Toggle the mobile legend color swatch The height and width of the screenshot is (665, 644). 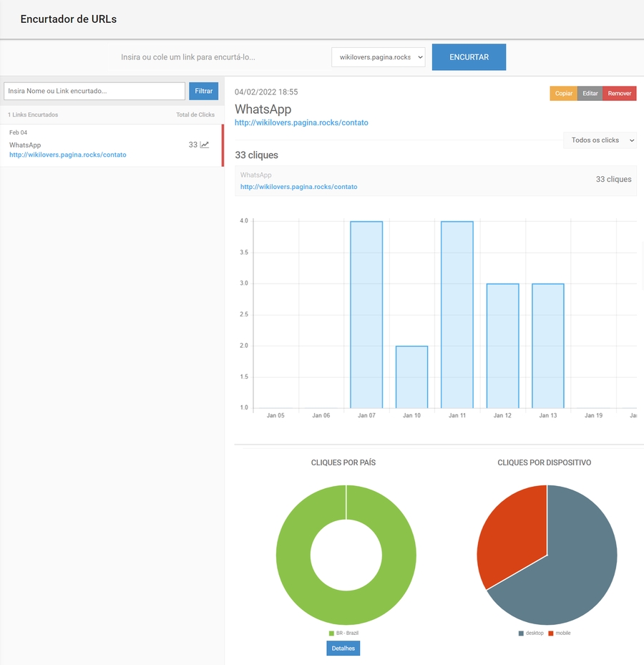point(550,634)
